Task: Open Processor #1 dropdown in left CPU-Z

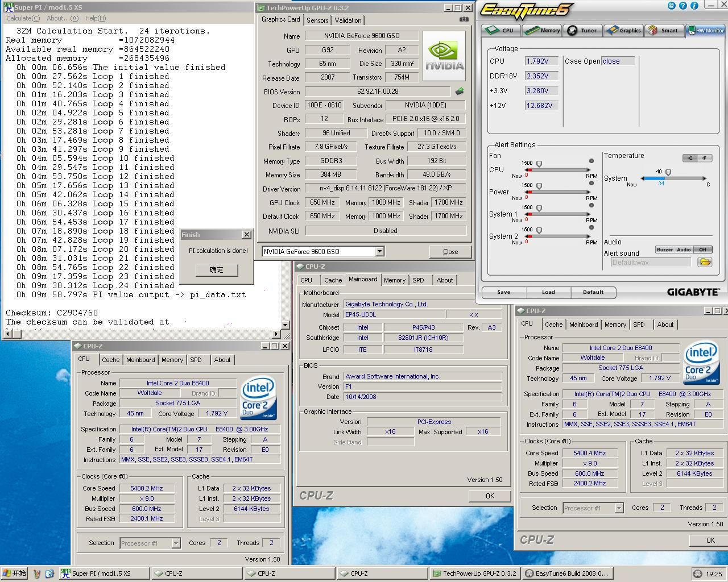Action: point(176,543)
